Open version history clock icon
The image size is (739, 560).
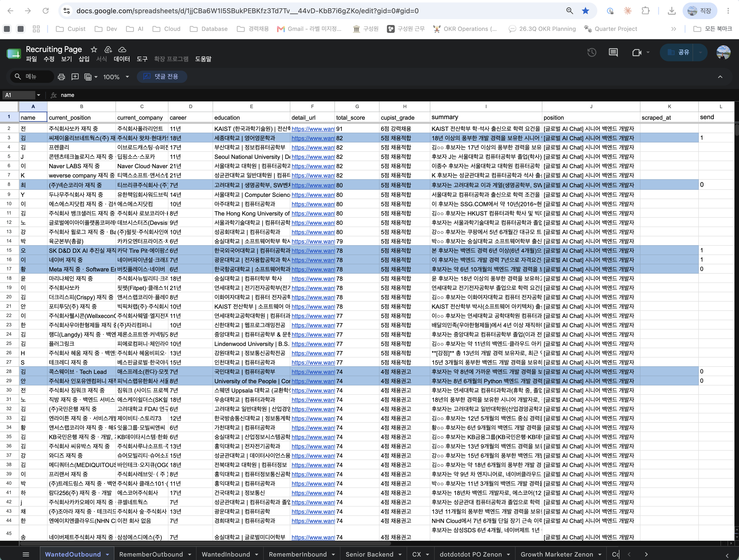[592, 52]
